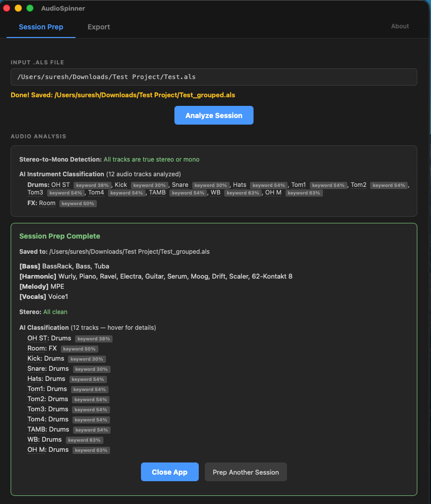Click the All clean stereo status text

coord(55,312)
